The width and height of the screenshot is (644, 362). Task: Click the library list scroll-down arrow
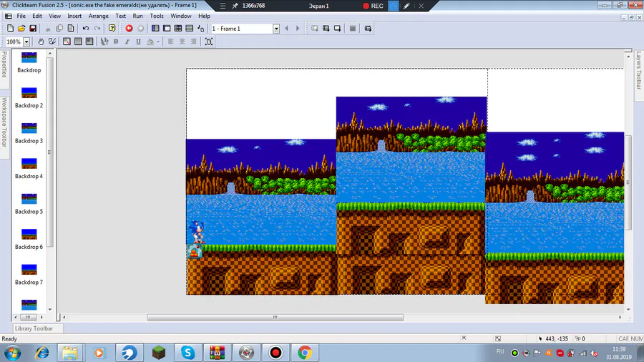click(x=50, y=310)
